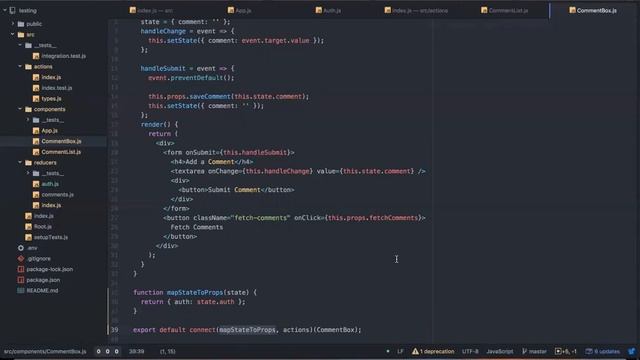Select CommentBox.js in the tree view
The image size is (640, 360).
(x=61, y=141)
